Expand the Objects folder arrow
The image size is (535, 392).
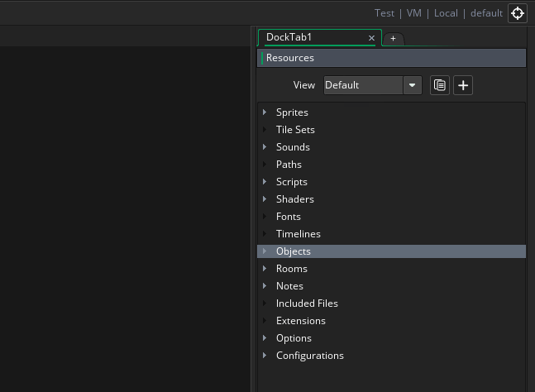tap(265, 251)
